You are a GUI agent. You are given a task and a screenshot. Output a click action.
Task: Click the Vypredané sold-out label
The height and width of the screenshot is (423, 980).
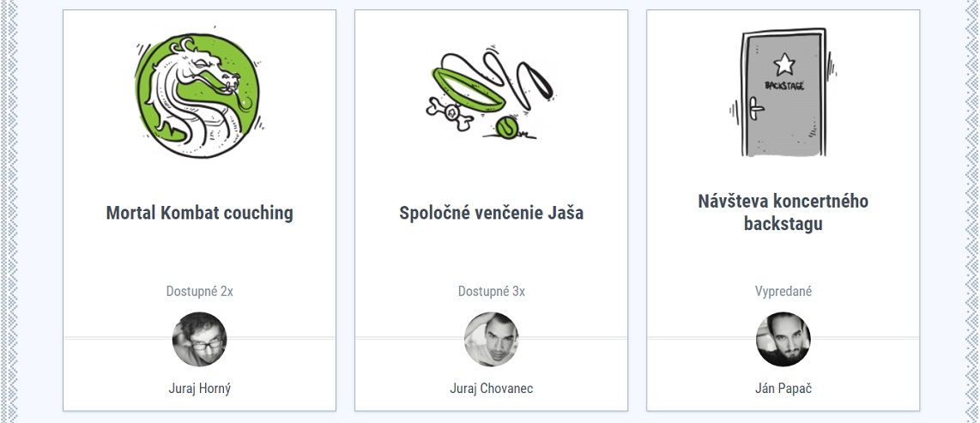click(783, 292)
